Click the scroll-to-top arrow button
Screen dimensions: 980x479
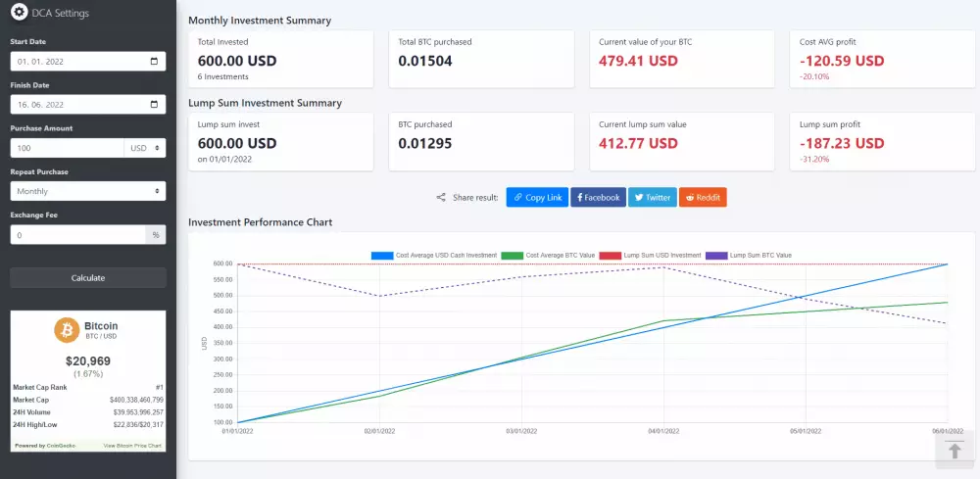pos(954,451)
